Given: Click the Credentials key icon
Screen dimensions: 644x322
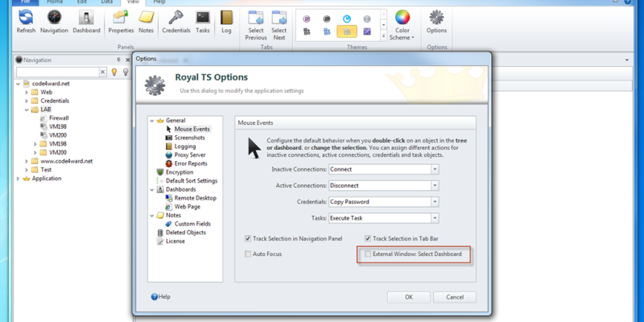Looking at the screenshot, I should pos(175,18).
